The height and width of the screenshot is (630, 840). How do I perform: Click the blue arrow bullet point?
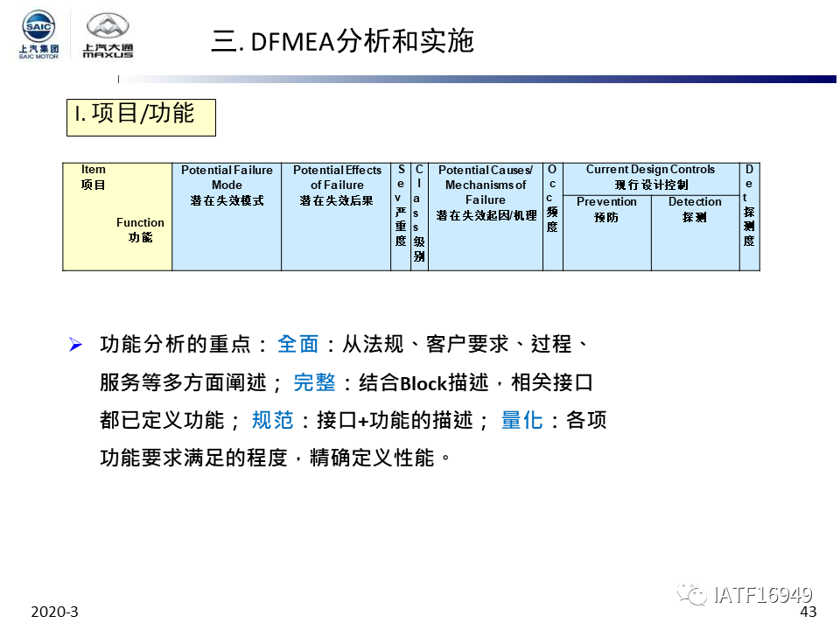pyautogui.click(x=75, y=345)
